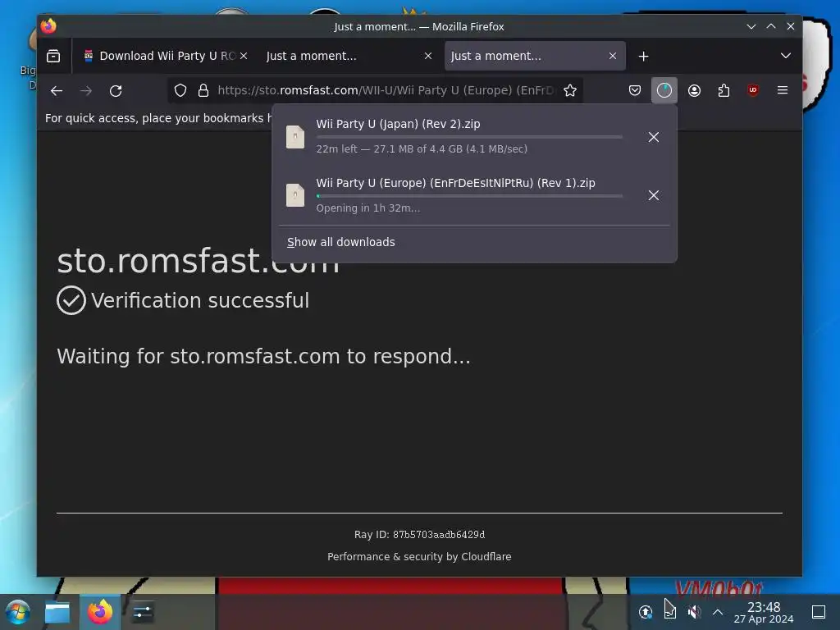Open the Start menu orb
The image size is (840, 630).
click(x=17, y=612)
